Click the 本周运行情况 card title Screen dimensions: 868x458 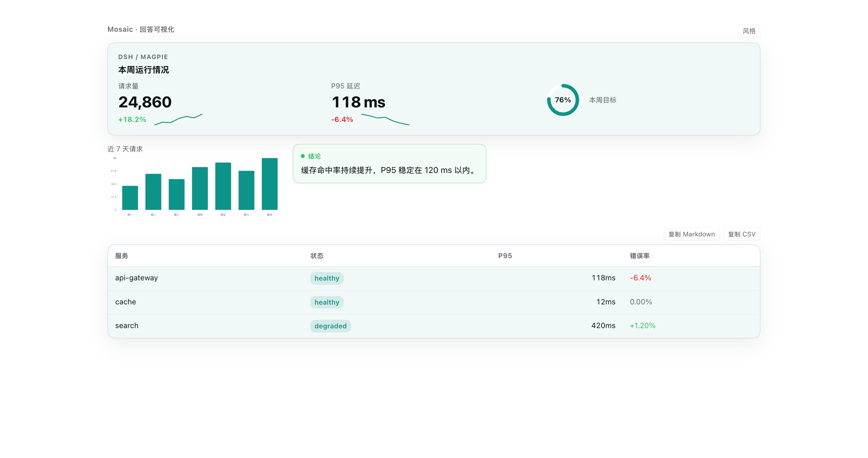click(144, 70)
